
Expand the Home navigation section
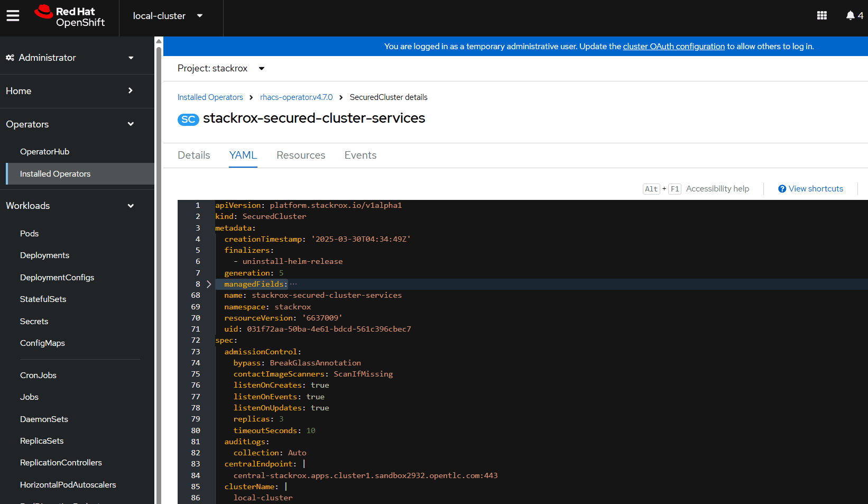70,91
